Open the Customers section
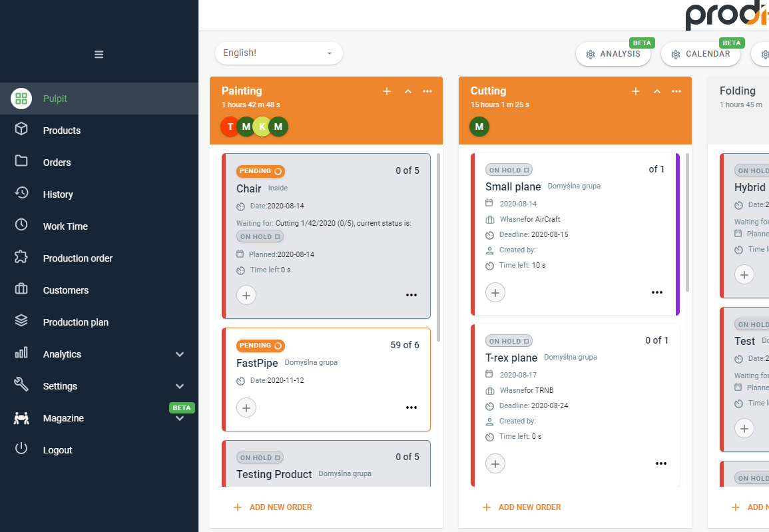This screenshot has height=532, width=769. [x=65, y=290]
